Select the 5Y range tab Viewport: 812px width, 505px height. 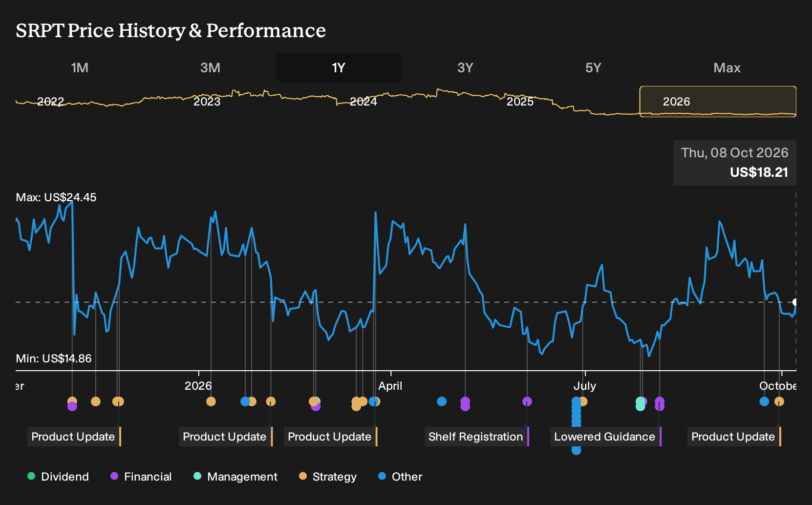tap(593, 67)
